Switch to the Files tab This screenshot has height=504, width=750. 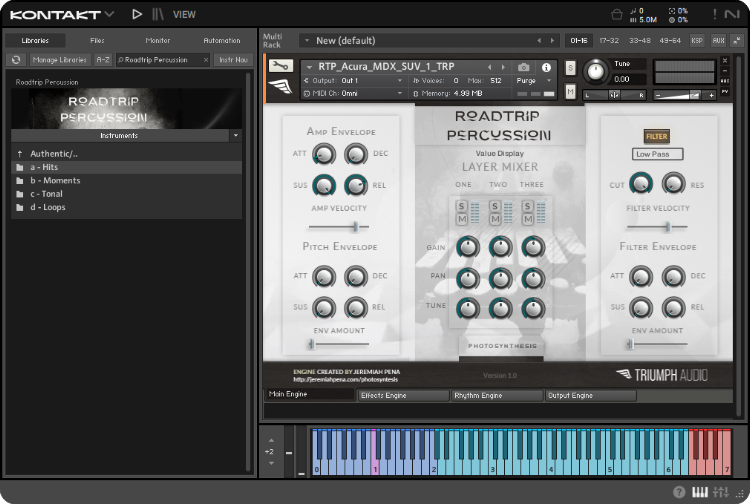97,40
